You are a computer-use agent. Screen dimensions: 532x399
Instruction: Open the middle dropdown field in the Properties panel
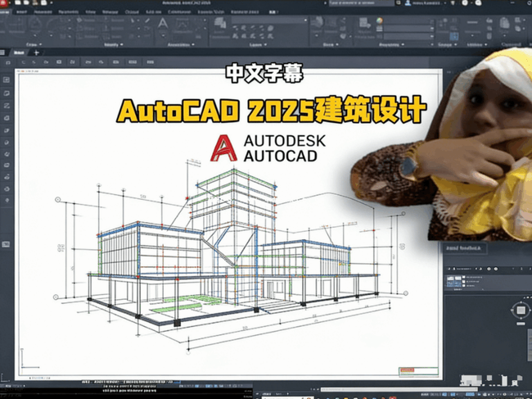tap(408, 29)
